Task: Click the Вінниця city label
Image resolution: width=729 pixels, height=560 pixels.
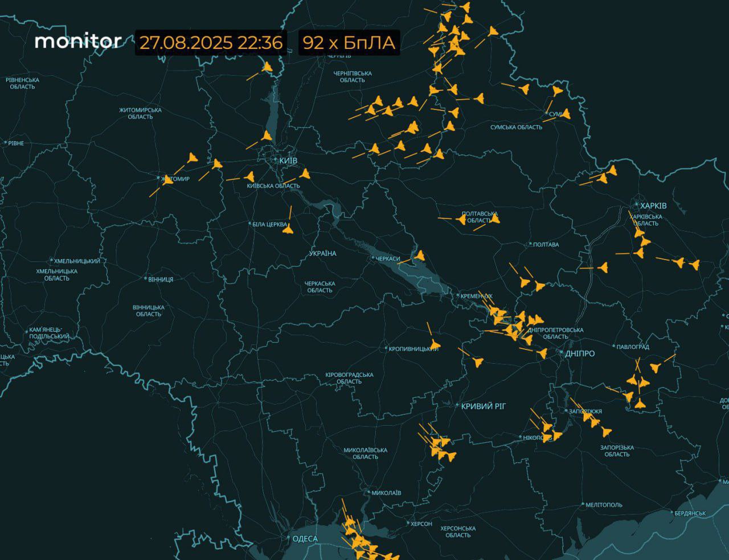Action: pos(160,279)
